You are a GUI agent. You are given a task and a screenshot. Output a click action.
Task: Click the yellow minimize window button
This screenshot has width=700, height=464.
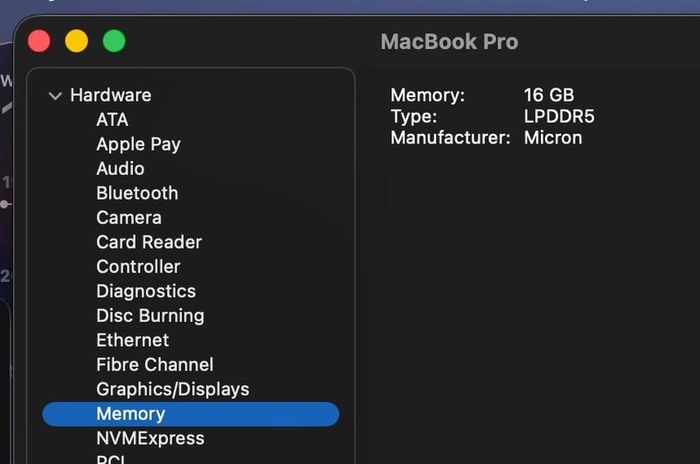(76, 41)
